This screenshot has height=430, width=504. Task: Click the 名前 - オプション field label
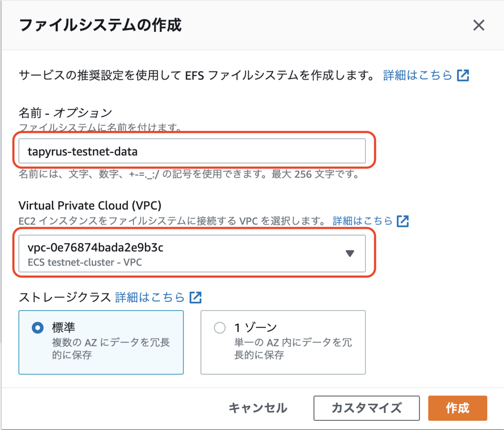(66, 112)
